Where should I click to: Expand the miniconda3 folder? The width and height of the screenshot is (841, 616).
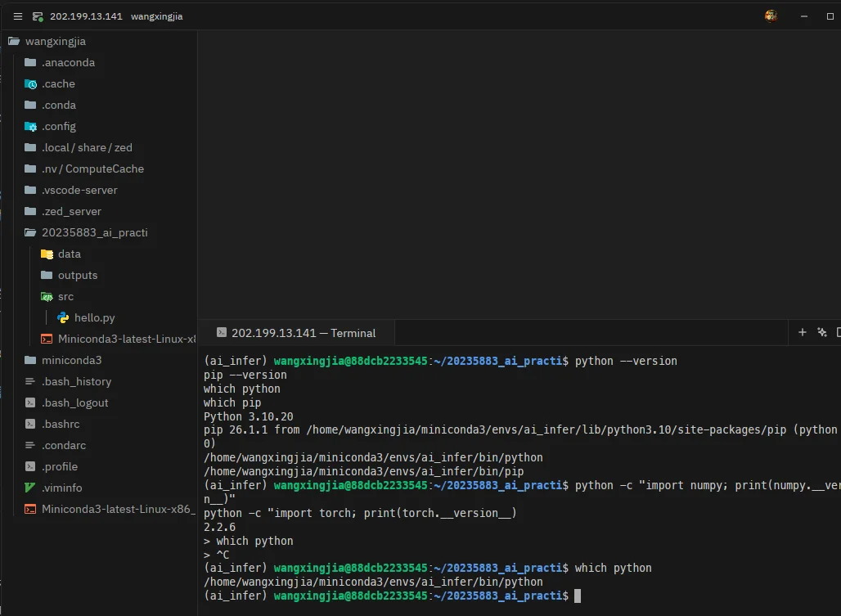(71, 360)
